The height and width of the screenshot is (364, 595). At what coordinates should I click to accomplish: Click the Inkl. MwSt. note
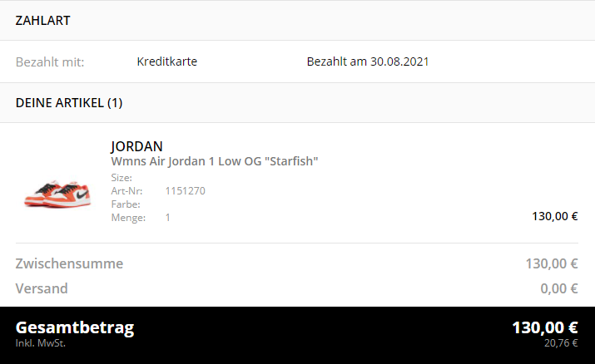coord(41,343)
